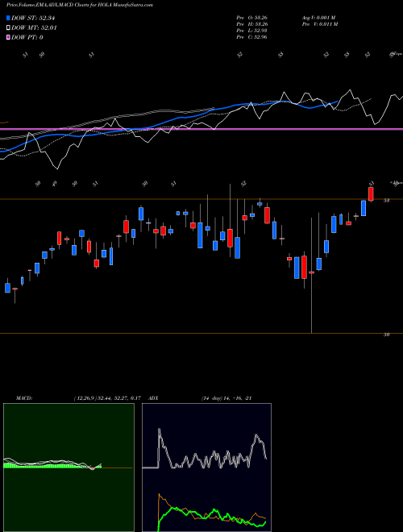
Task: Click the 'MACD:' panel heading
Action: 23,398
